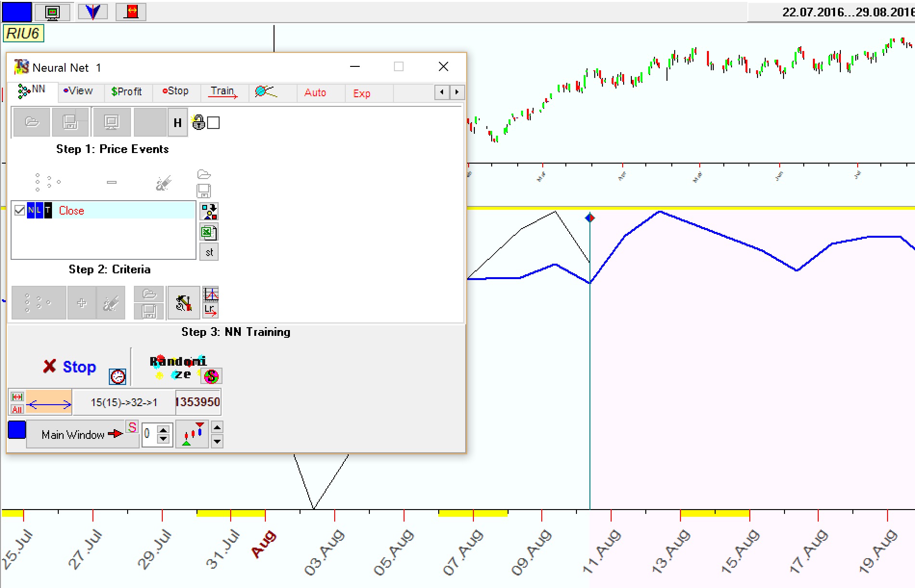Tick the empty checkbox next to padlock
The height and width of the screenshot is (588, 915).
click(x=213, y=123)
